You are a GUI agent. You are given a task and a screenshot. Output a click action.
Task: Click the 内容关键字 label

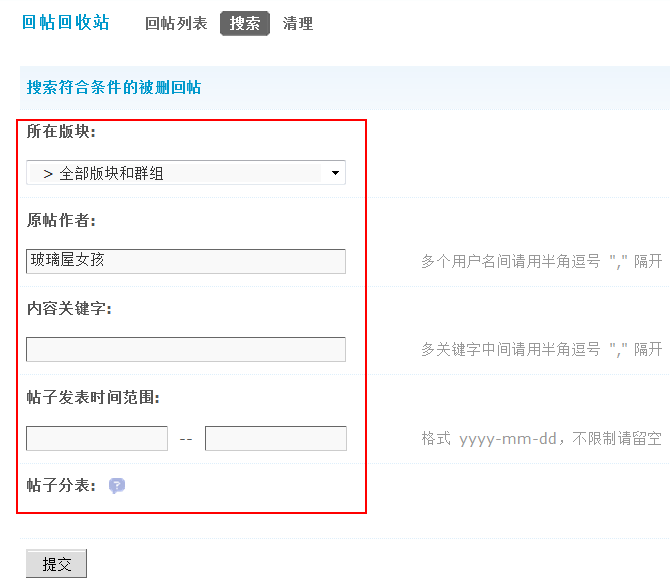69,308
